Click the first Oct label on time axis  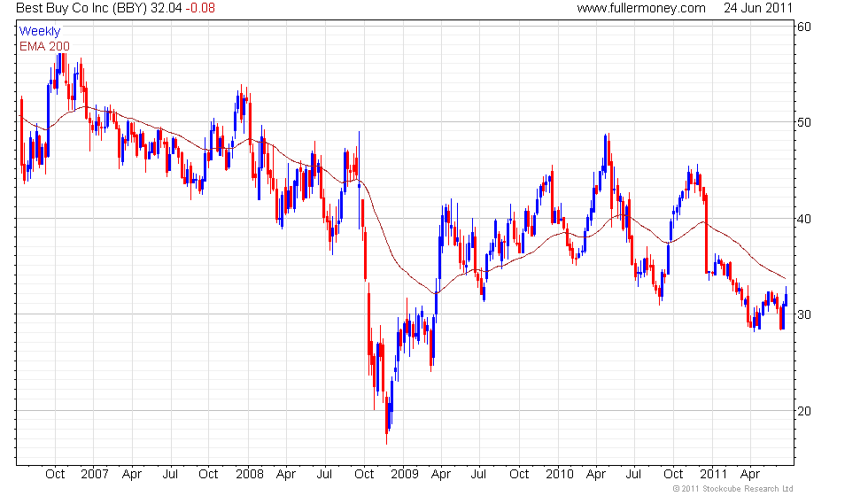click(55, 475)
